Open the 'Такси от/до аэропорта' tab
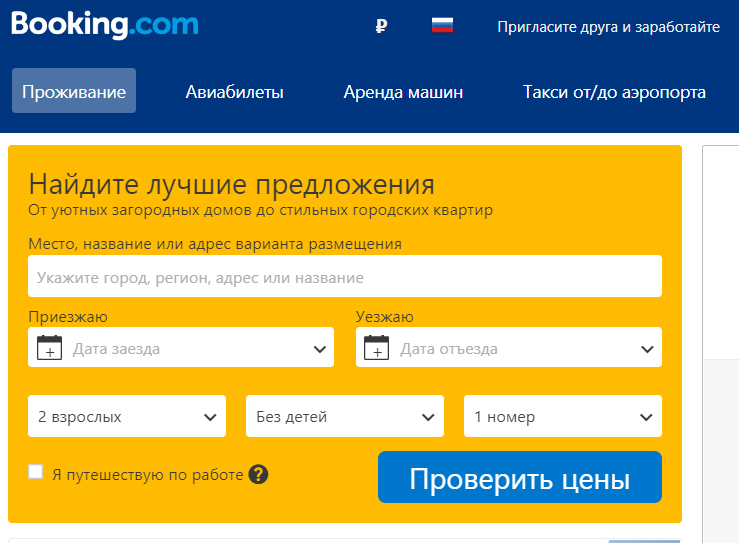 coord(615,92)
